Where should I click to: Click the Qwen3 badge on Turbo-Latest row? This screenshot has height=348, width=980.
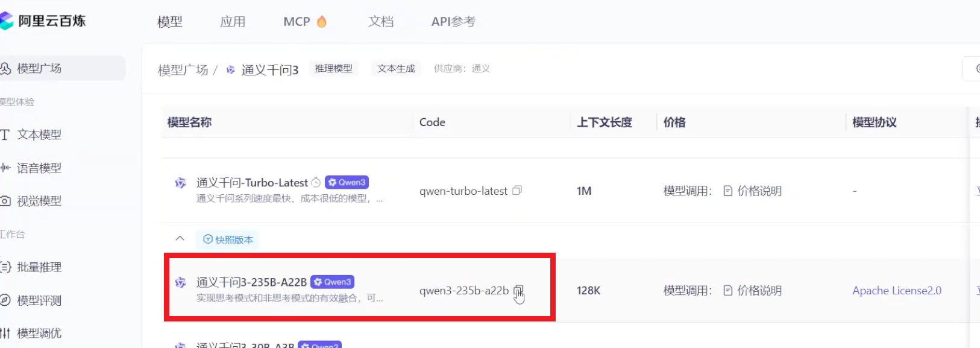point(347,182)
